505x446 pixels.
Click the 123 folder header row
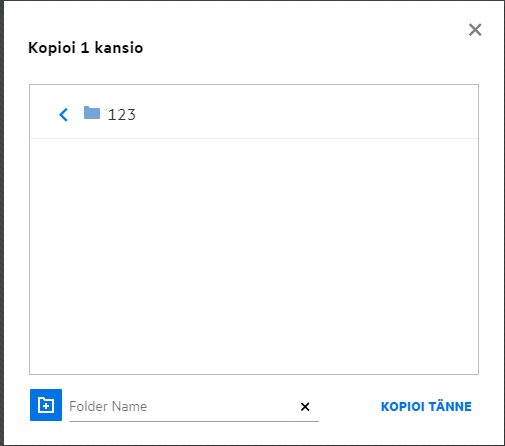(254, 112)
